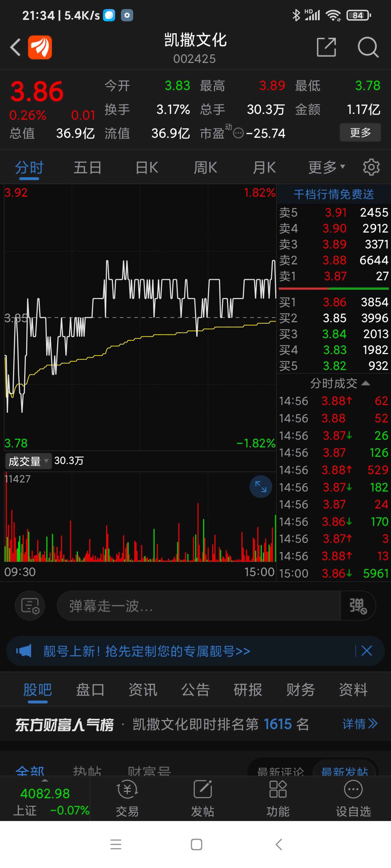Image resolution: width=391 pixels, height=868 pixels.
Task: Select 全部 posts filter
Action: point(30,771)
